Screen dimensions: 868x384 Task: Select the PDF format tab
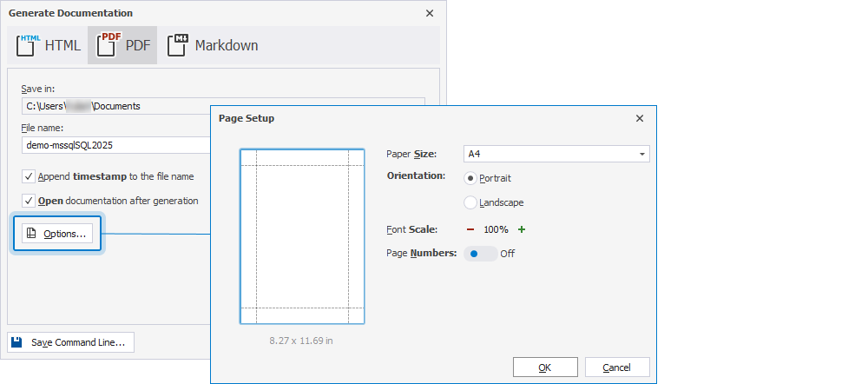click(x=122, y=45)
